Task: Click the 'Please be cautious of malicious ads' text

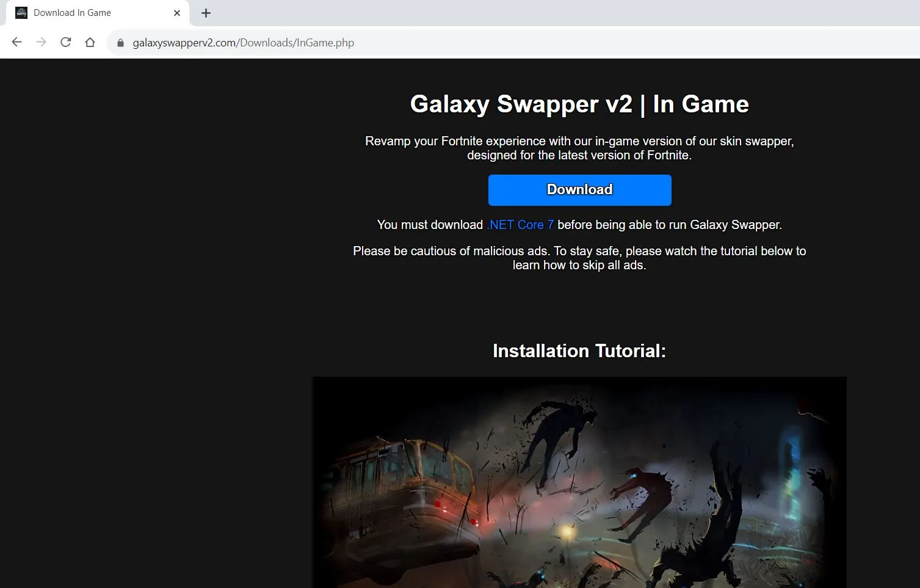Action: tap(579, 258)
